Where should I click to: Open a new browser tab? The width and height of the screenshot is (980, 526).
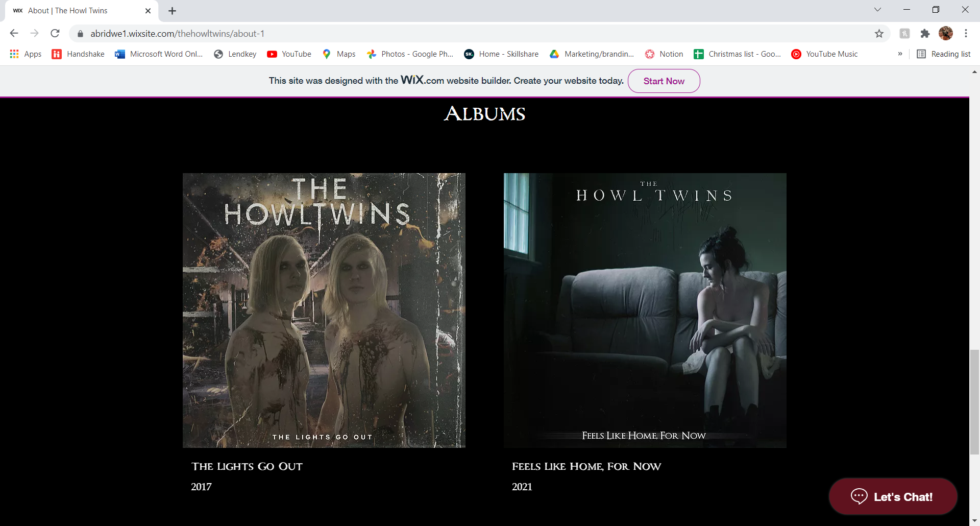172,11
